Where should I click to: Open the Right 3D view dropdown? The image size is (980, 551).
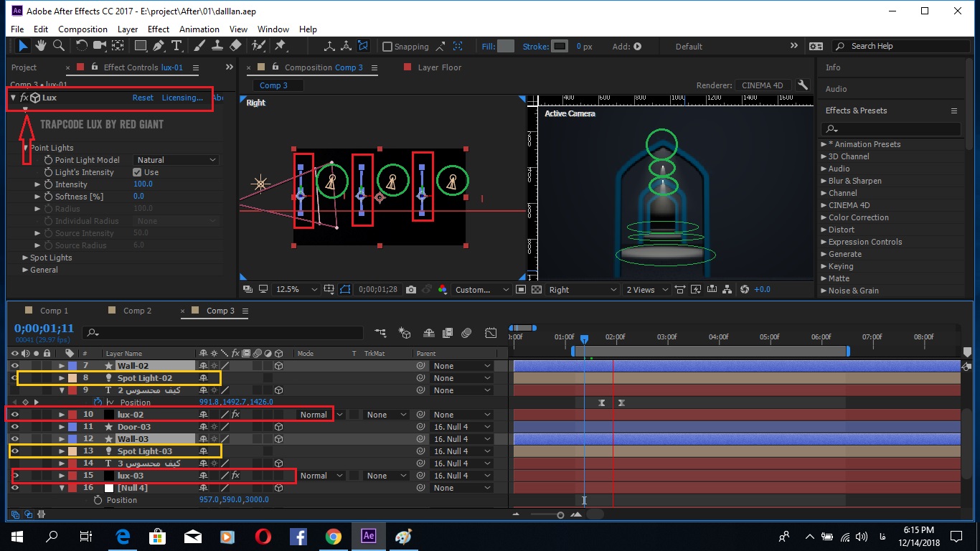582,290
